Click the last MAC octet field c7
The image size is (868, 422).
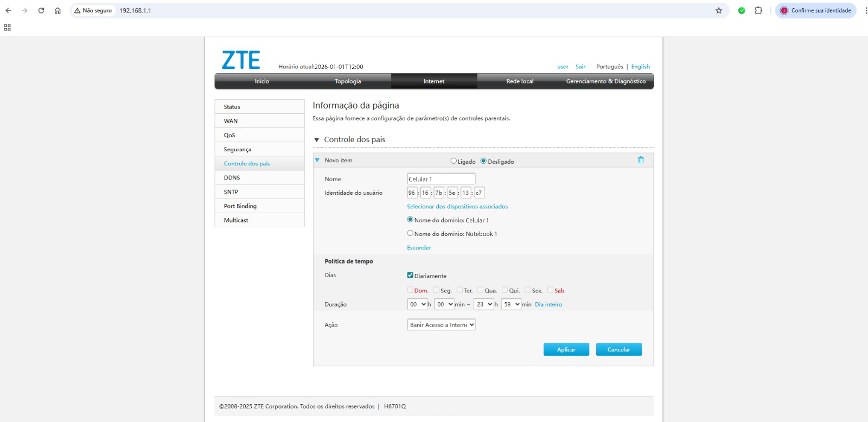coord(479,193)
